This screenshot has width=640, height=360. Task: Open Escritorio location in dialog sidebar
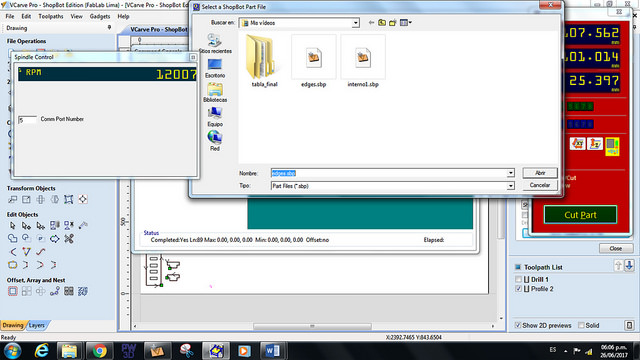coord(215,69)
